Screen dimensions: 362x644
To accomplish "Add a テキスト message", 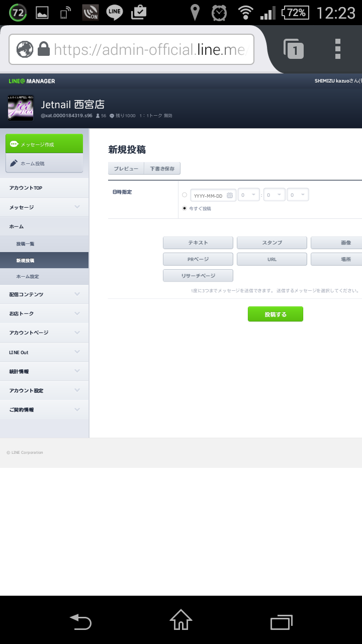I will pos(198,243).
